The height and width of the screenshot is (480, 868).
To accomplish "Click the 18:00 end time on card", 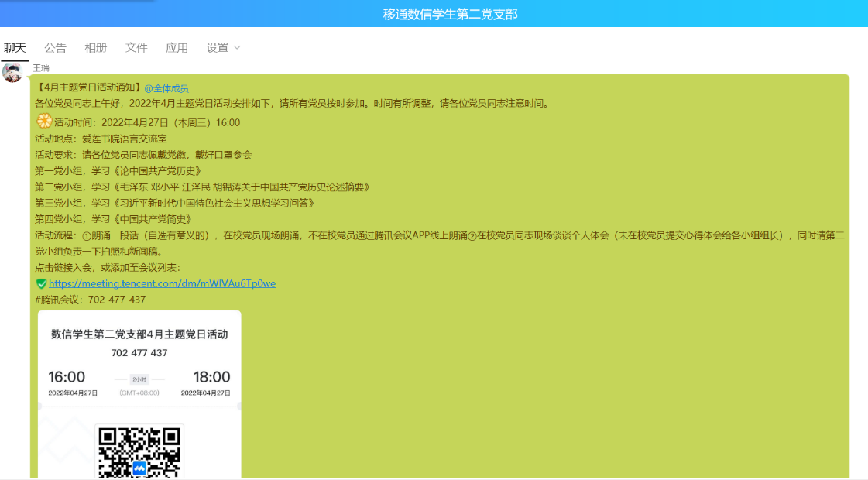I will (211, 377).
